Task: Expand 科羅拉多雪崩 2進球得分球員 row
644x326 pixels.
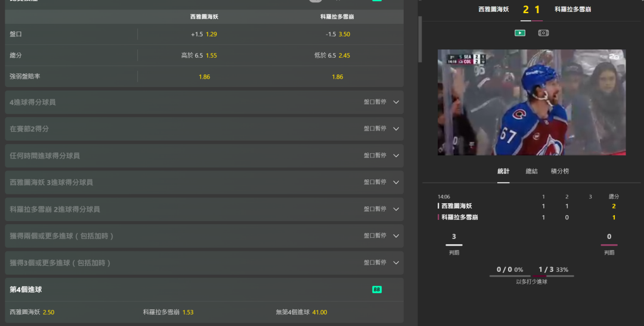Action: click(396, 209)
